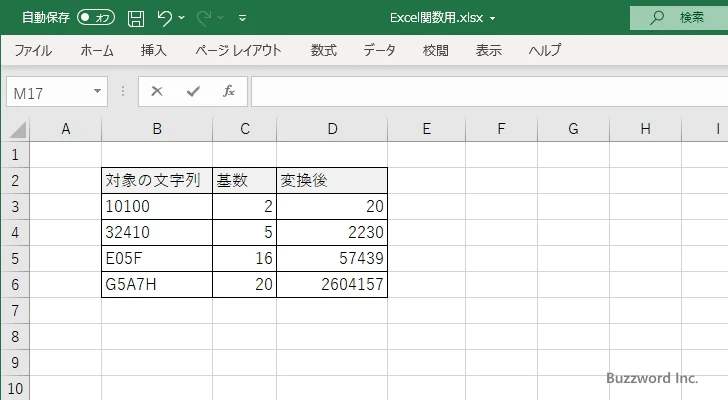The width and height of the screenshot is (728, 400).
Task: Click the Cancel X formula icon
Action: click(x=157, y=91)
